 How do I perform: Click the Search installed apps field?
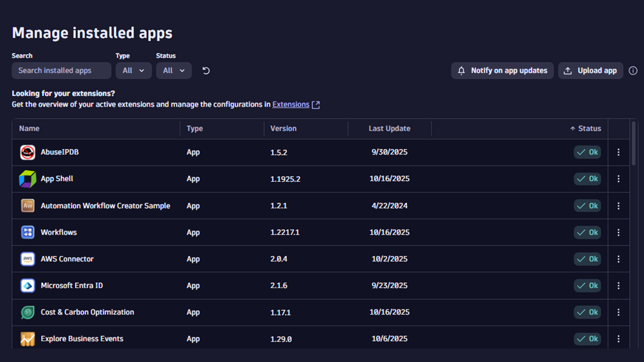(x=61, y=70)
